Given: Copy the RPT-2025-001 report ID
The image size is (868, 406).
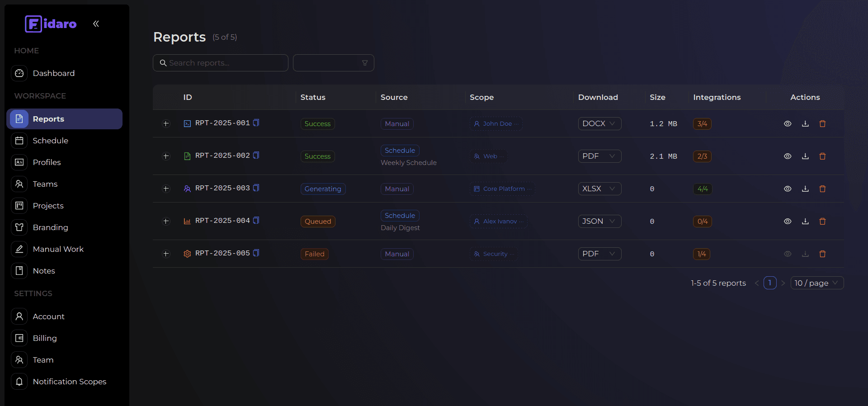Looking at the screenshot, I should tap(256, 123).
